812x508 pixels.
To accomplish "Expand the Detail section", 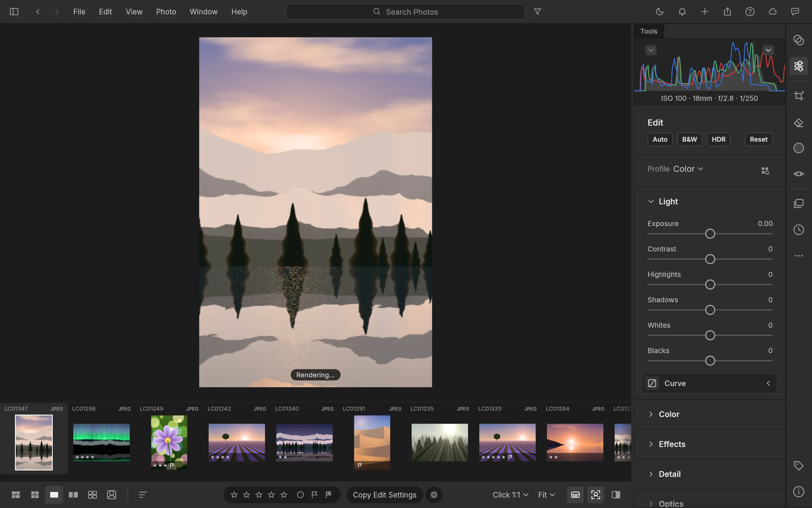I will click(x=651, y=474).
